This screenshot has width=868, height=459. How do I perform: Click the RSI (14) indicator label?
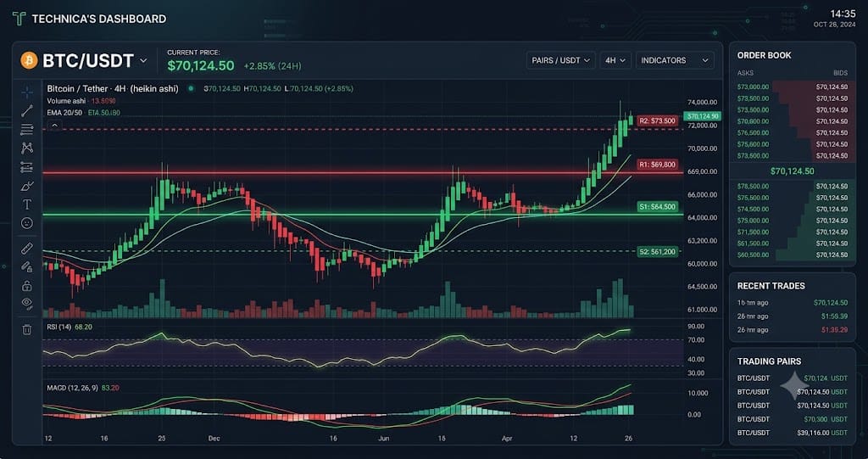(59, 327)
